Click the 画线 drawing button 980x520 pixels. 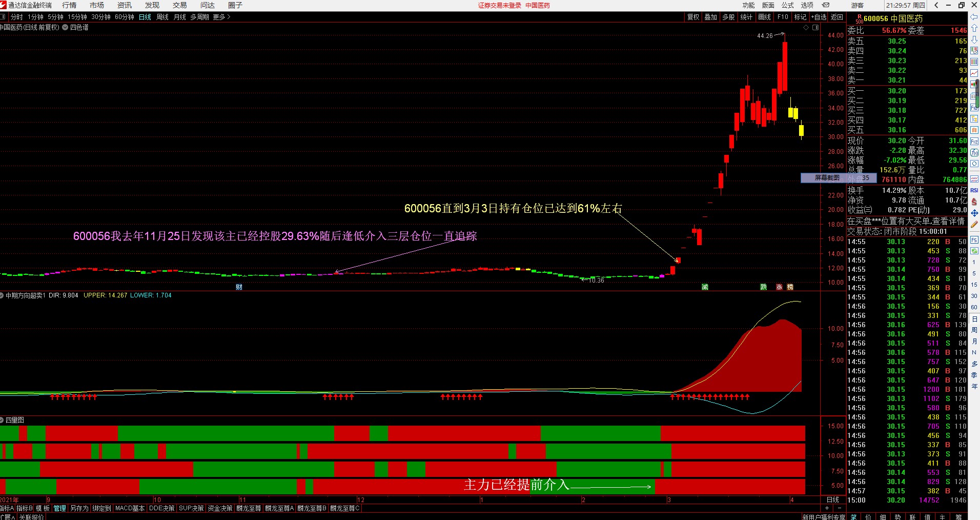(x=765, y=17)
